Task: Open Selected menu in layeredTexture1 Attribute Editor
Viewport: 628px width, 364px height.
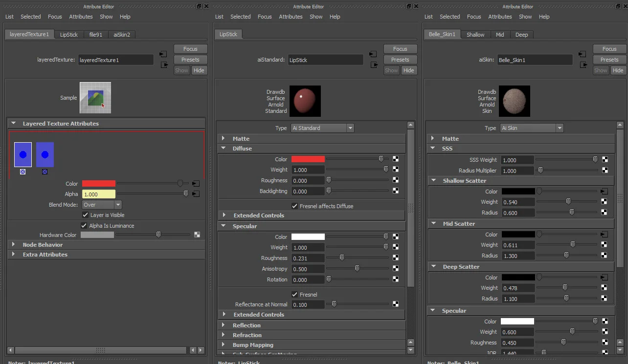Action: (x=31, y=17)
